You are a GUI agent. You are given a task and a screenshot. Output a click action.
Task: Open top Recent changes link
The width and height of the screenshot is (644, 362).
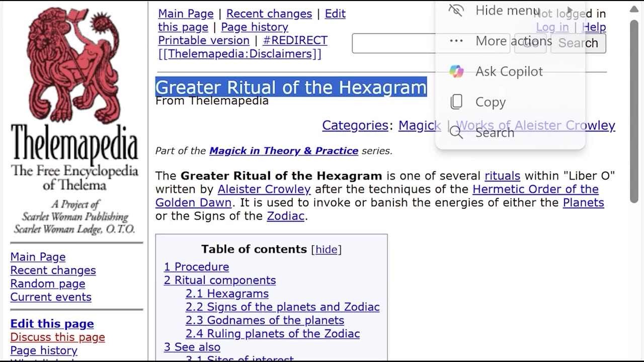click(x=269, y=14)
